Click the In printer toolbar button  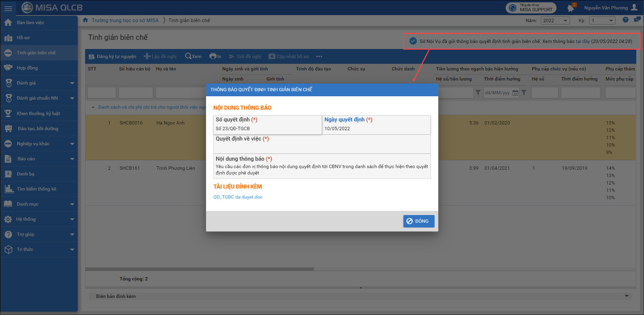(215, 56)
